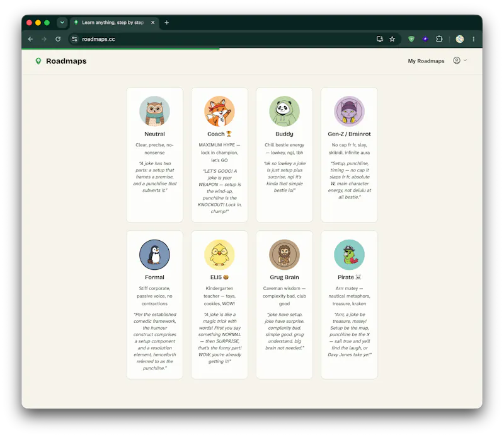Click the 'Setup, punchline, timing' quote
Screen dimensions: 504x437
[350, 180]
